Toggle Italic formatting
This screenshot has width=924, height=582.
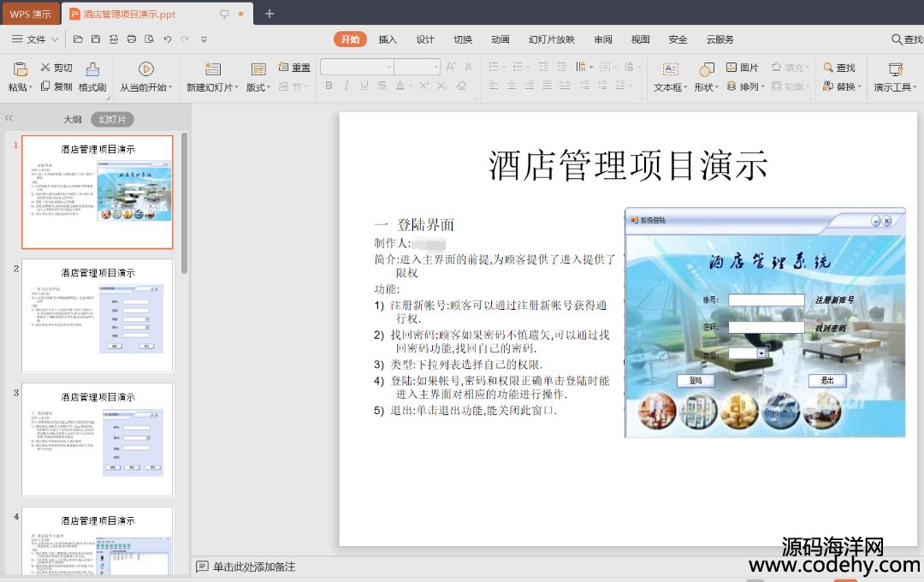[x=346, y=86]
